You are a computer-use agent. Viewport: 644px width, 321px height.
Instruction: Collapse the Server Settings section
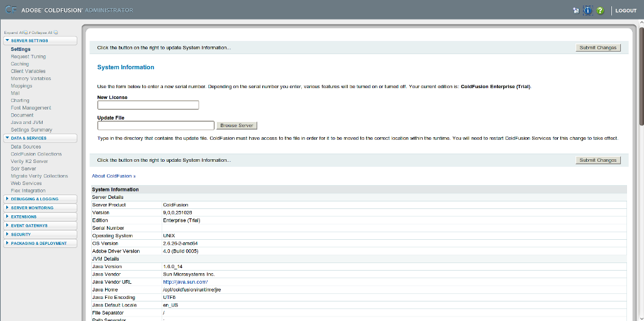pyautogui.click(x=40, y=41)
